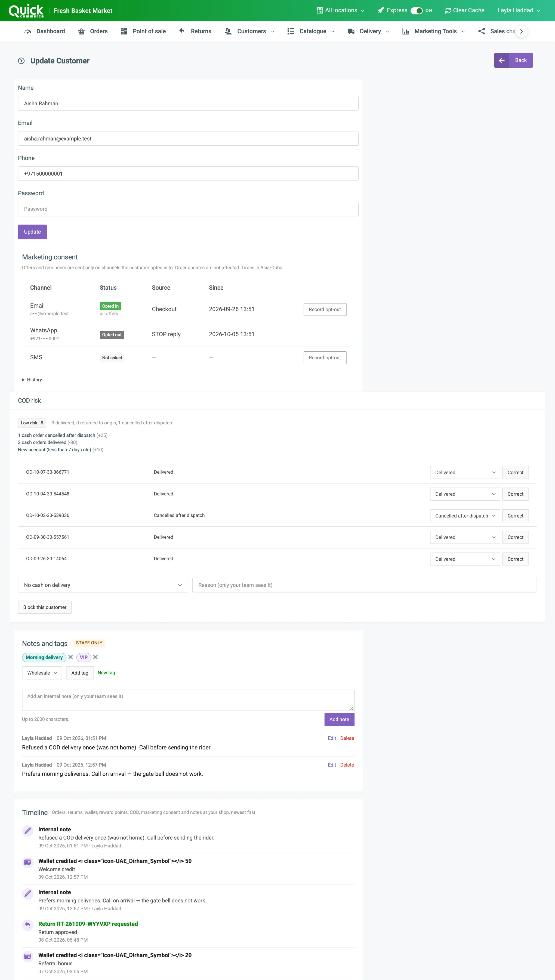Click the Password input field

click(x=188, y=209)
